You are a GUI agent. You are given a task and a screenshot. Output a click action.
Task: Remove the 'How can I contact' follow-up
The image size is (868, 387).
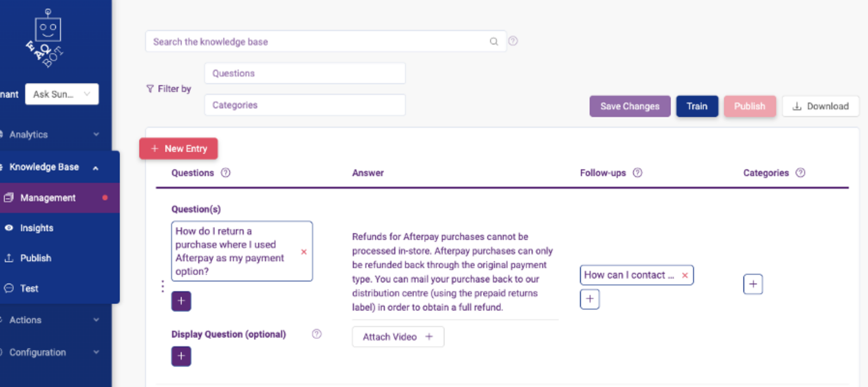[x=685, y=275]
